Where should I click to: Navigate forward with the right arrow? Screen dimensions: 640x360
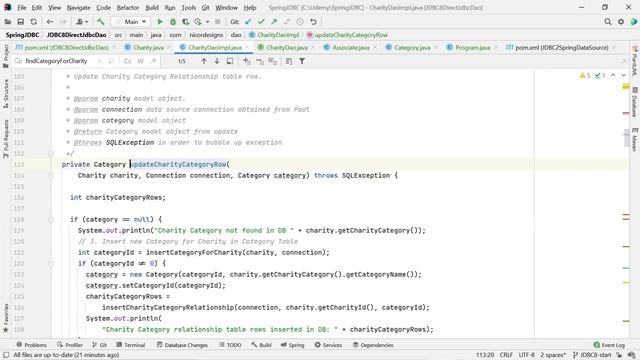coord(63,22)
